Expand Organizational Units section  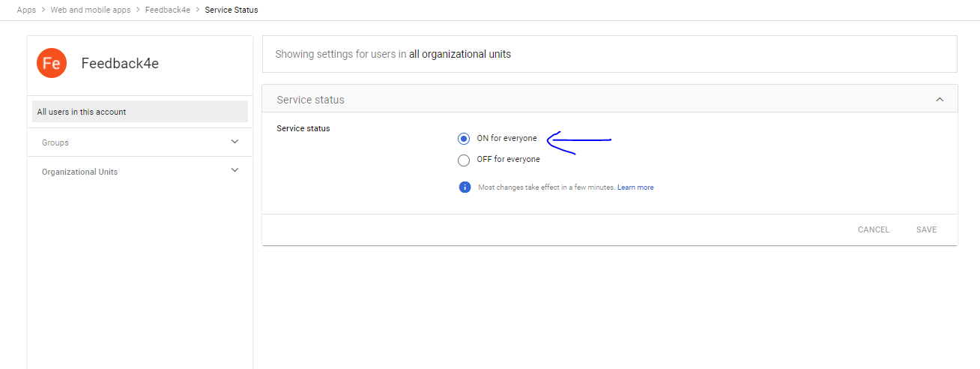[x=235, y=171]
